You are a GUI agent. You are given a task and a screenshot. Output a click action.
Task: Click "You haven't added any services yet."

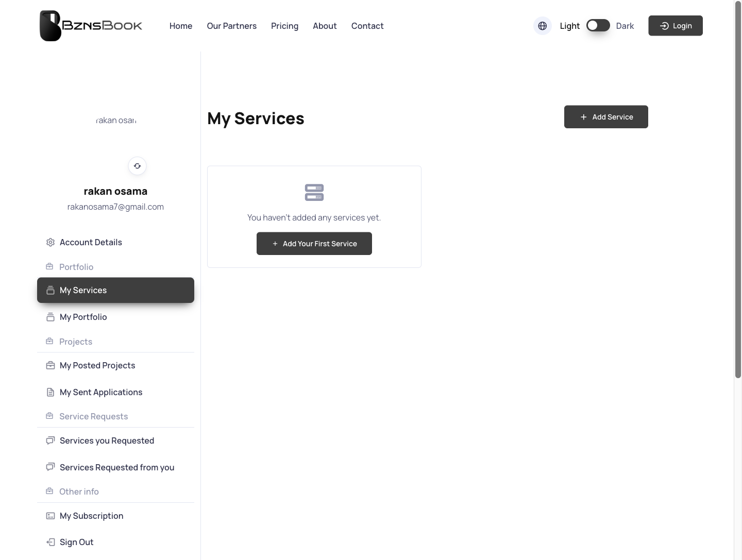click(314, 217)
